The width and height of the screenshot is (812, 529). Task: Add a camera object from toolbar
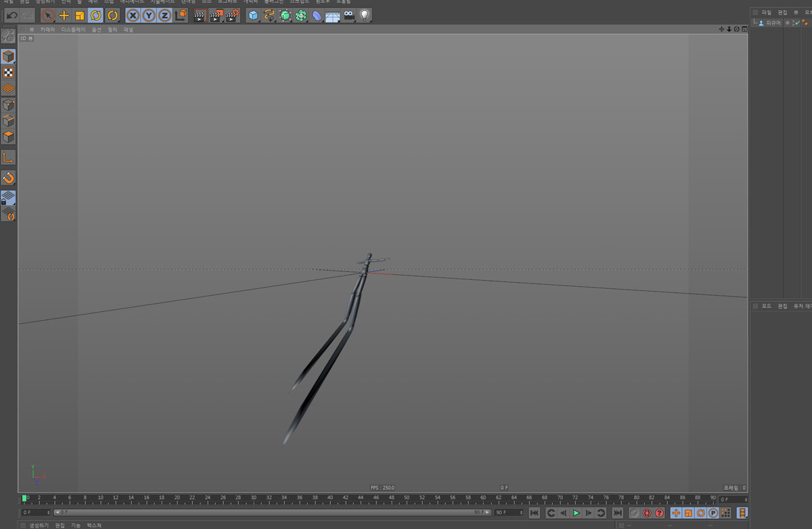click(348, 15)
